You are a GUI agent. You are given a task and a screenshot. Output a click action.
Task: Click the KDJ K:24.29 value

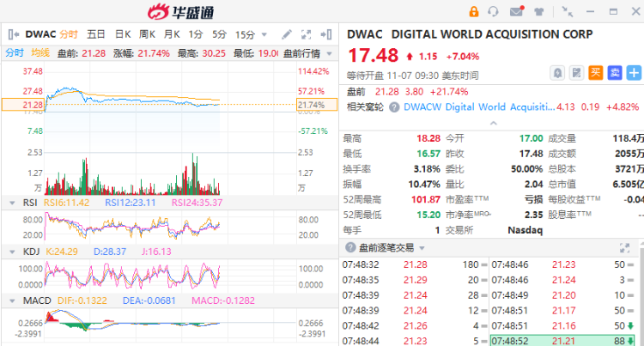[62, 252]
